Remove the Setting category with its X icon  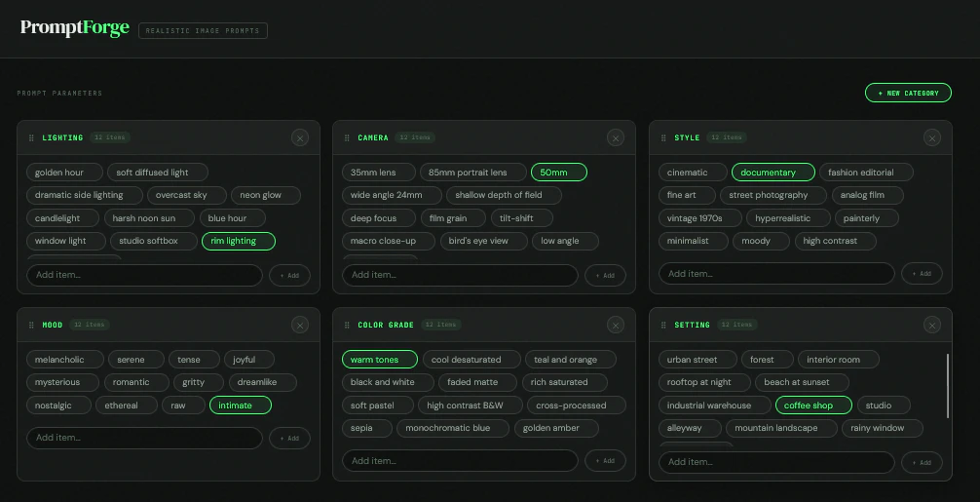tap(932, 325)
